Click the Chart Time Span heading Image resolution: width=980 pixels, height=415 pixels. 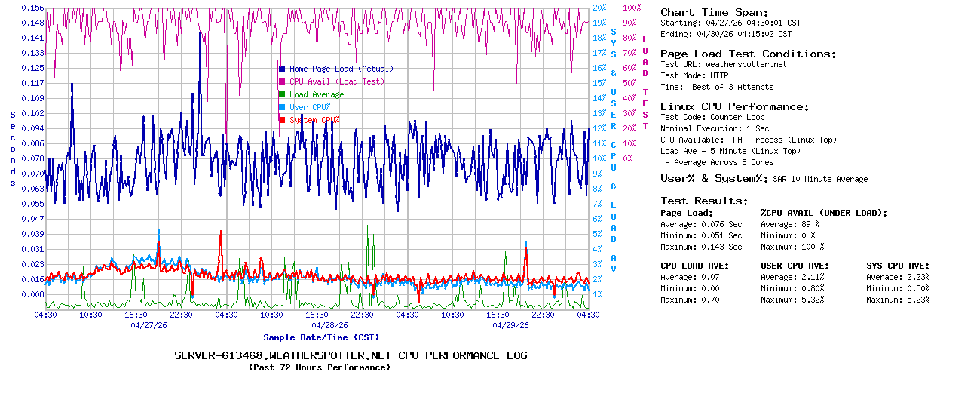pos(714,12)
